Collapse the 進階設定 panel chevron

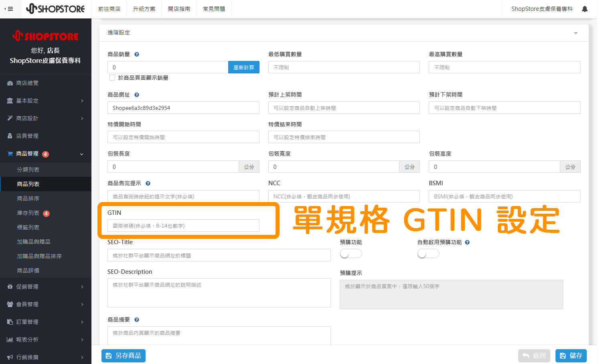[x=576, y=33]
